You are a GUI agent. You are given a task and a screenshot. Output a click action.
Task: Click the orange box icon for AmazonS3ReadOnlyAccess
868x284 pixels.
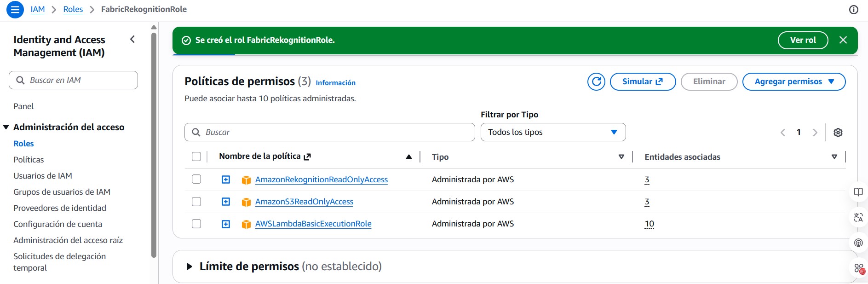[246, 202]
